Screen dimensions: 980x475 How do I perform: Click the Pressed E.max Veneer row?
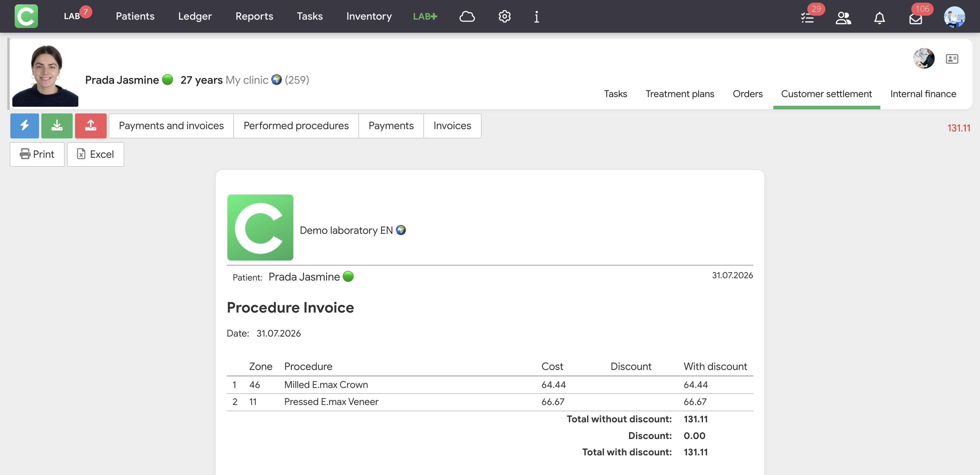[x=490, y=402]
